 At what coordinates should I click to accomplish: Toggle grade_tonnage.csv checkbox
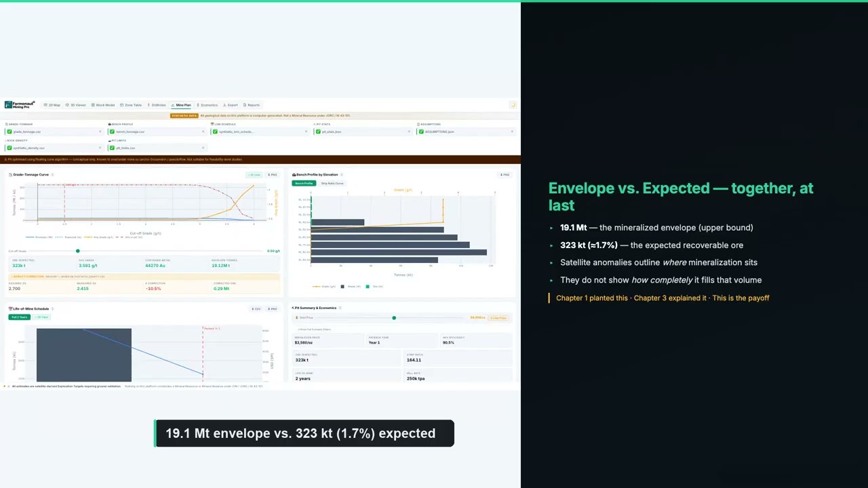point(9,131)
